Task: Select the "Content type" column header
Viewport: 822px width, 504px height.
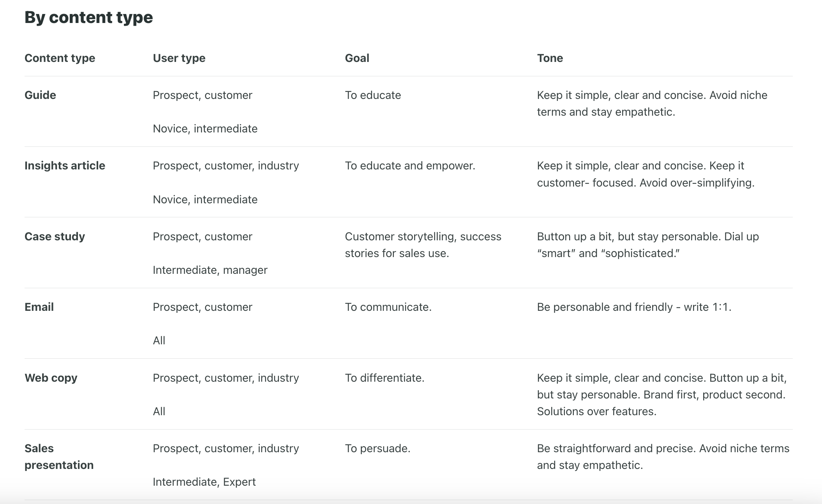Action: pos(60,58)
